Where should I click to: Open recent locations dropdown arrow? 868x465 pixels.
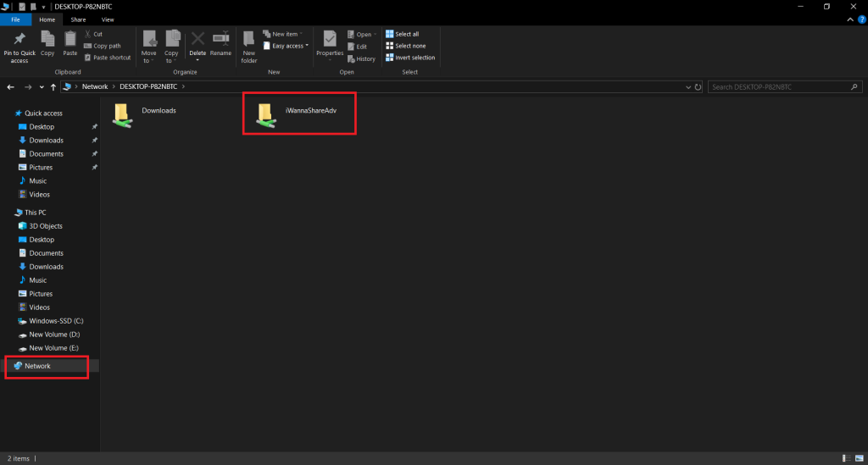point(42,86)
